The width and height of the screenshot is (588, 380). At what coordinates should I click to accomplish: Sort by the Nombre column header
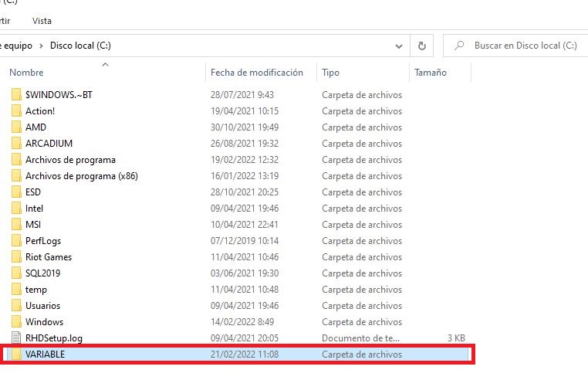pyautogui.click(x=26, y=72)
